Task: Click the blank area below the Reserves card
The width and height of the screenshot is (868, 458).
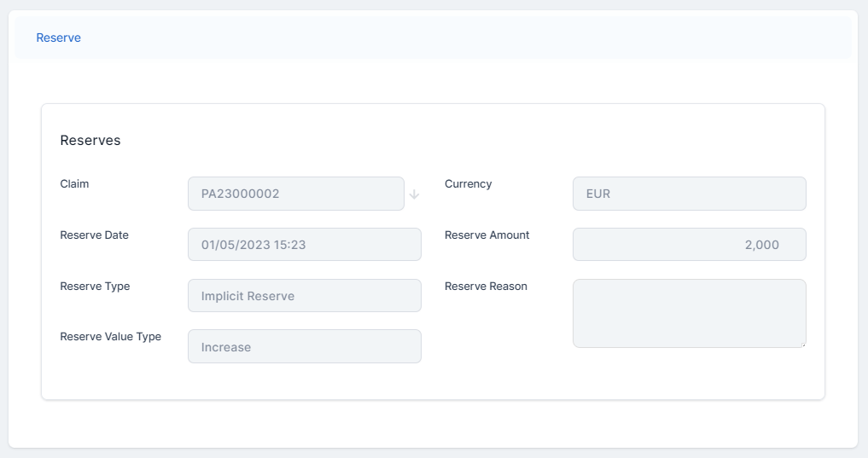Action: pyautogui.click(x=433, y=423)
